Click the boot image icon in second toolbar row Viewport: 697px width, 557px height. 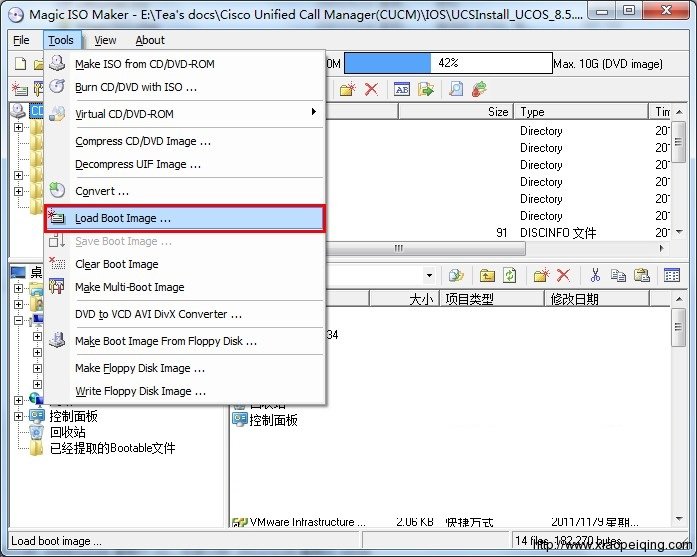click(19, 89)
